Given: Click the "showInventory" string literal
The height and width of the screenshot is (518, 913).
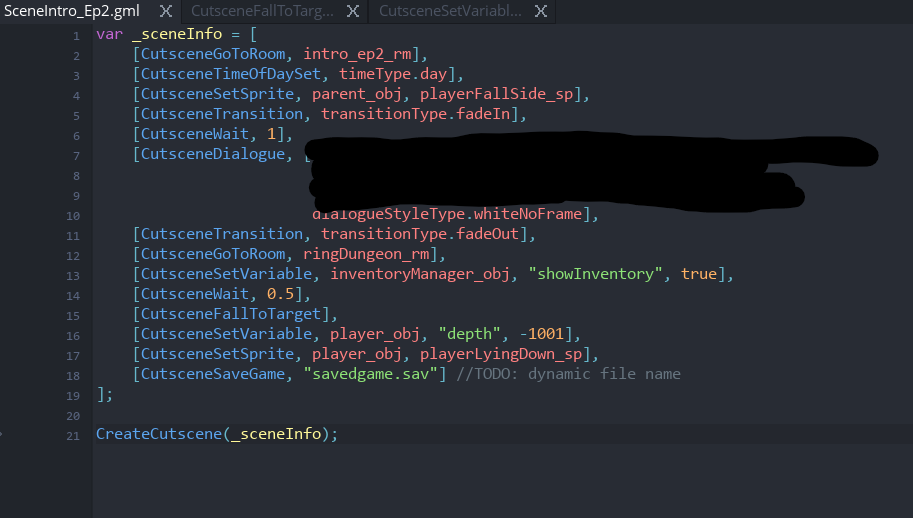Looking at the screenshot, I should (x=595, y=274).
